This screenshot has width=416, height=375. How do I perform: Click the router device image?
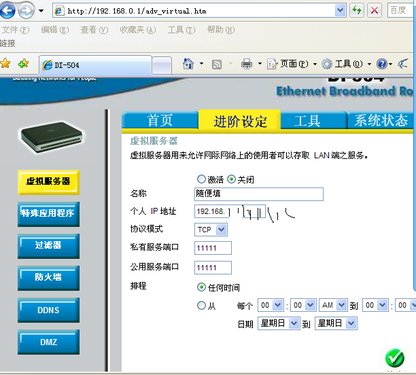point(51,137)
